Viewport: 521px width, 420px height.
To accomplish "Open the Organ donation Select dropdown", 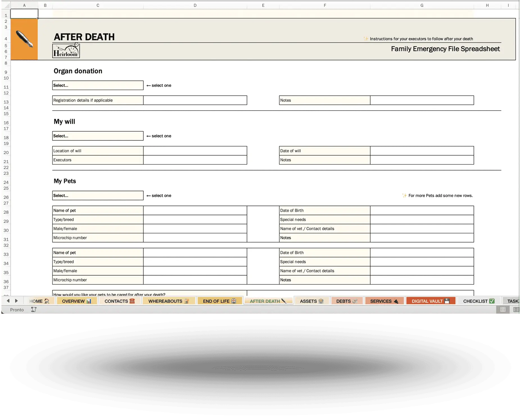I will click(98, 85).
